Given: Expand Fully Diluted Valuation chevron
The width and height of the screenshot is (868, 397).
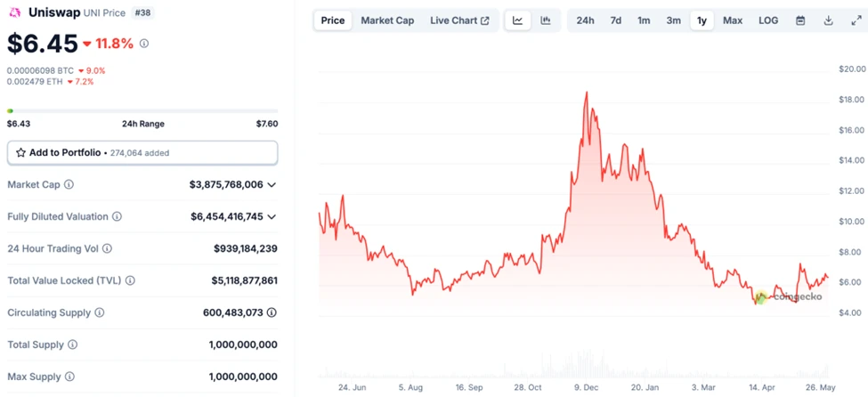Looking at the screenshot, I should click(272, 216).
